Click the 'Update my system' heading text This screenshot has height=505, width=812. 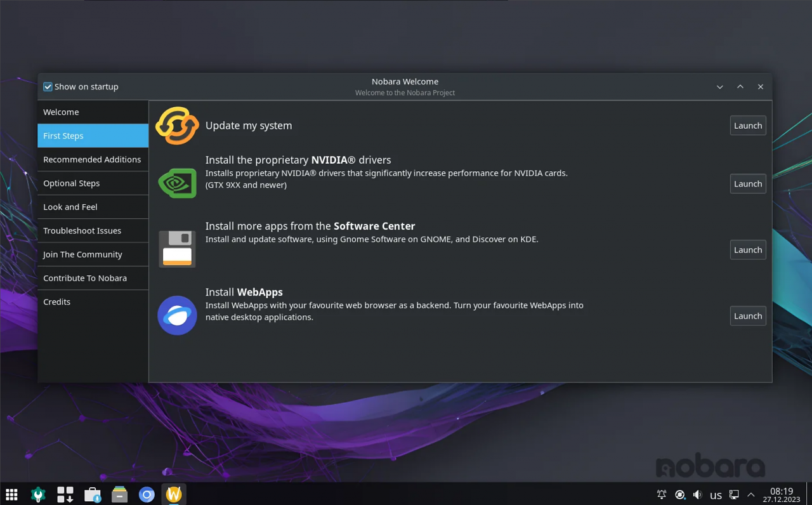[249, 126]
